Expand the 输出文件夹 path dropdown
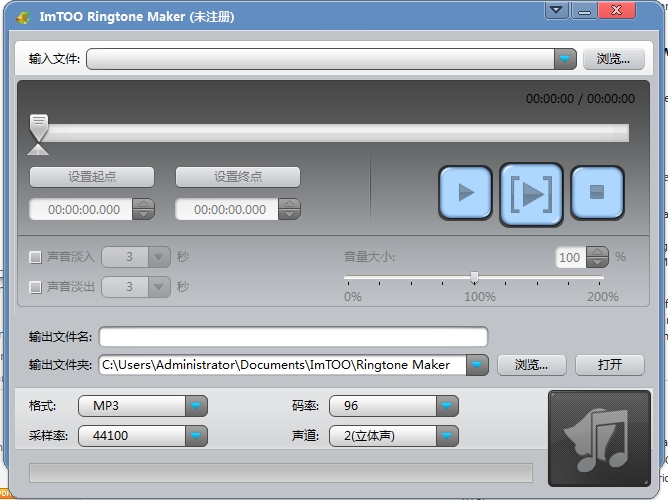 click(477, 365)
